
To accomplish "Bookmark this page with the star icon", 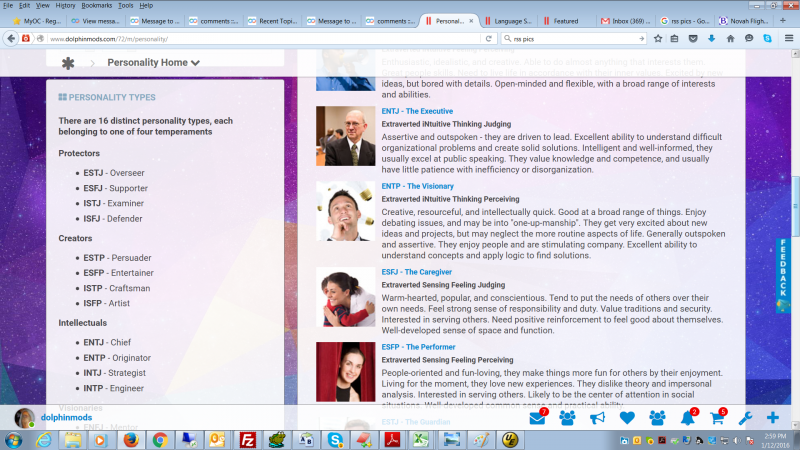I will click(658, 38).
